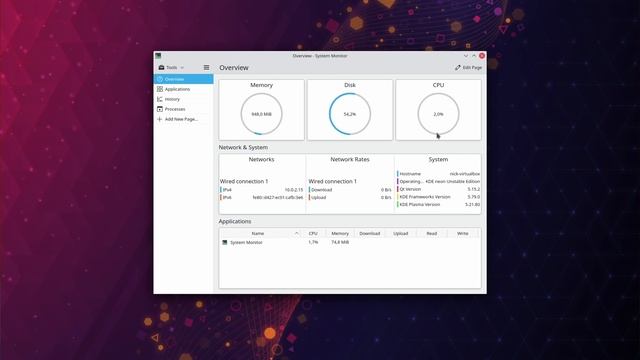Minimize the System Monitor window
The height and width of the screenshot is (360, 640).
[466, 56]
